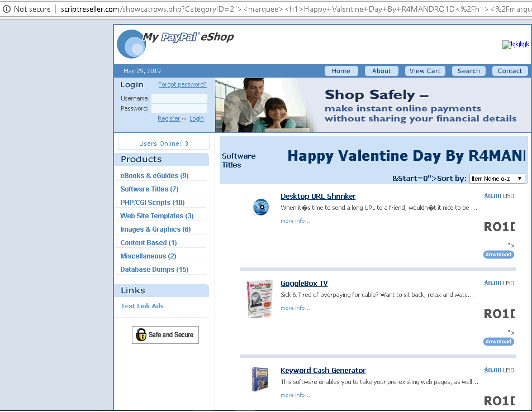Viewport: 532px width, 412px height.
Task: Click more info under GoggleBox TV
Action: click(295, 308)
